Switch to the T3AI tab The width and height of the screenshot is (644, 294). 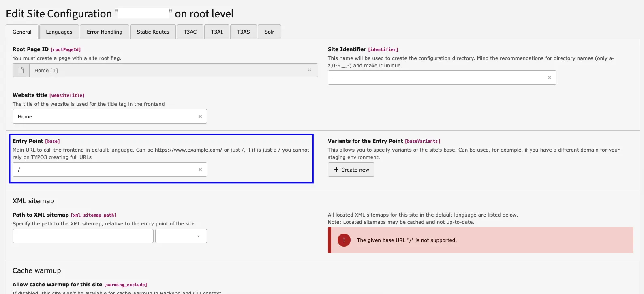[x=217, y=32]
